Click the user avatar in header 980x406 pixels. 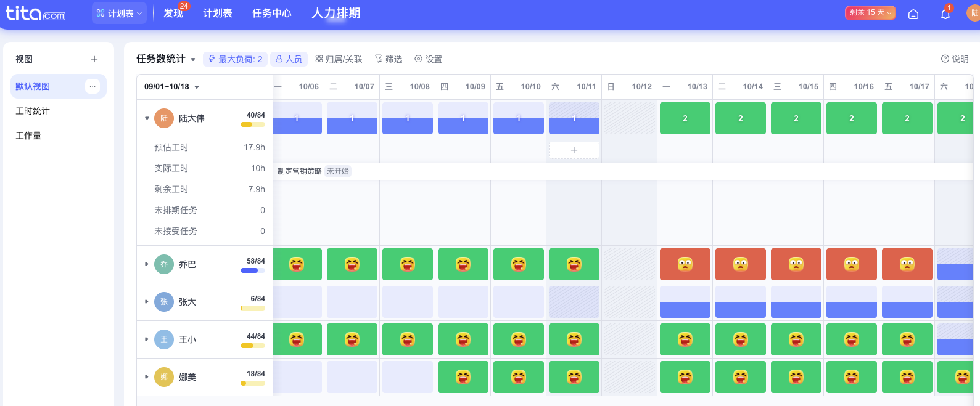[x=974, y=13]
